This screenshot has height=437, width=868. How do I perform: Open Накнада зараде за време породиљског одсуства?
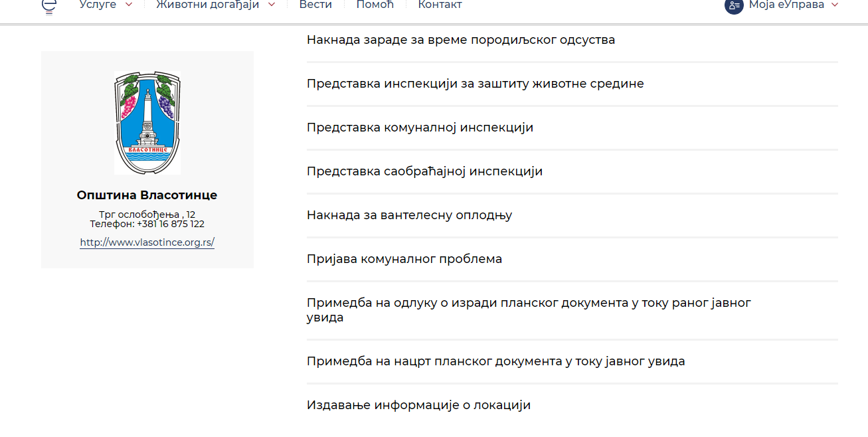(x=461, y=40)
